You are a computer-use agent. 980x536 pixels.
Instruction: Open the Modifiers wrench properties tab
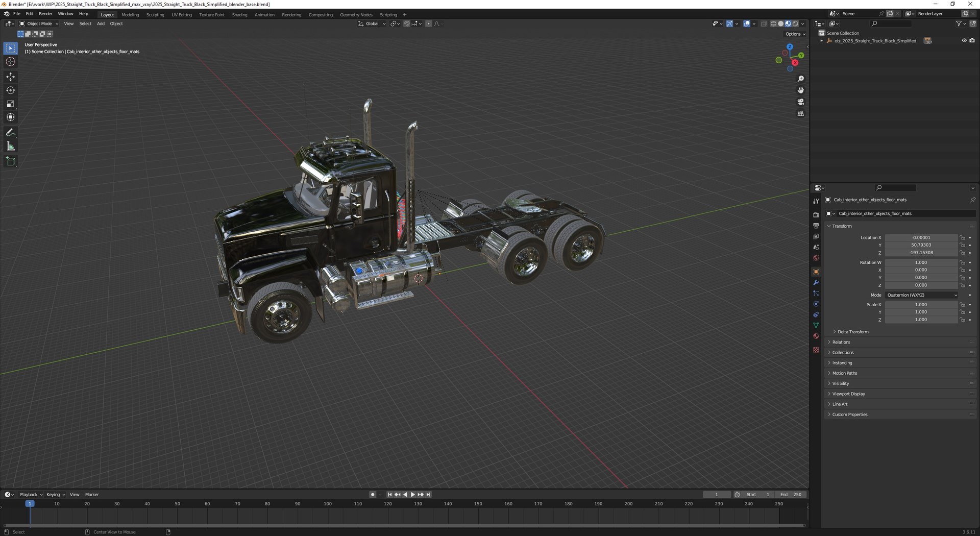coord(816,283)
